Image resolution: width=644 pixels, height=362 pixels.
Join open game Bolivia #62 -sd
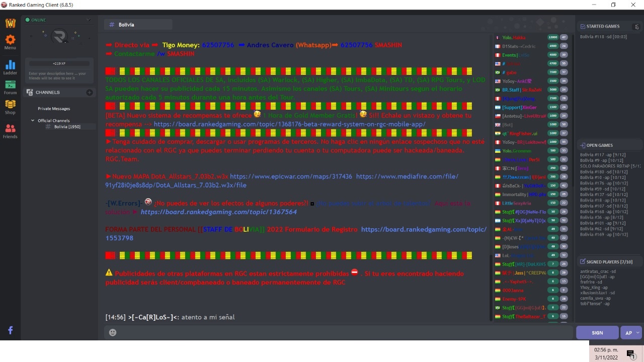tap(602, 229)
